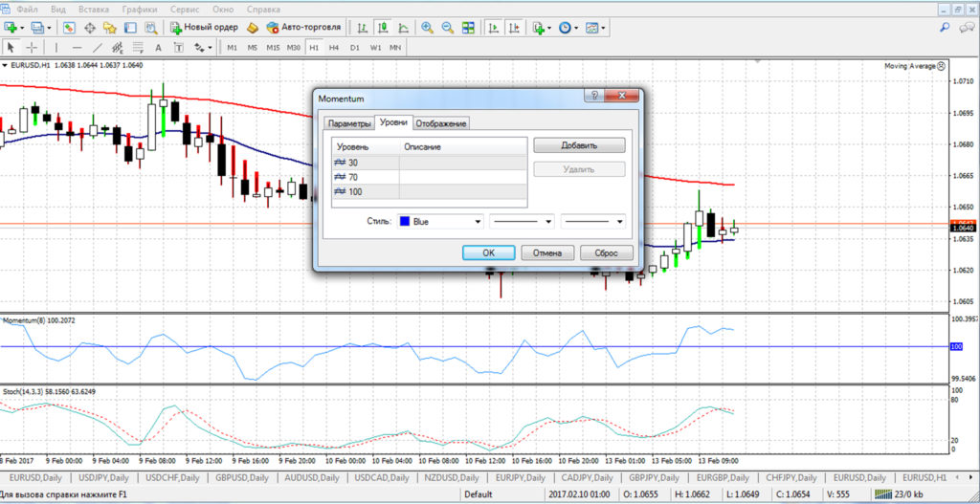The height and width of the screenshot is (504, 980).
Task: Expand the rightmost line width dropdown
Action: (x=593, y=221)
